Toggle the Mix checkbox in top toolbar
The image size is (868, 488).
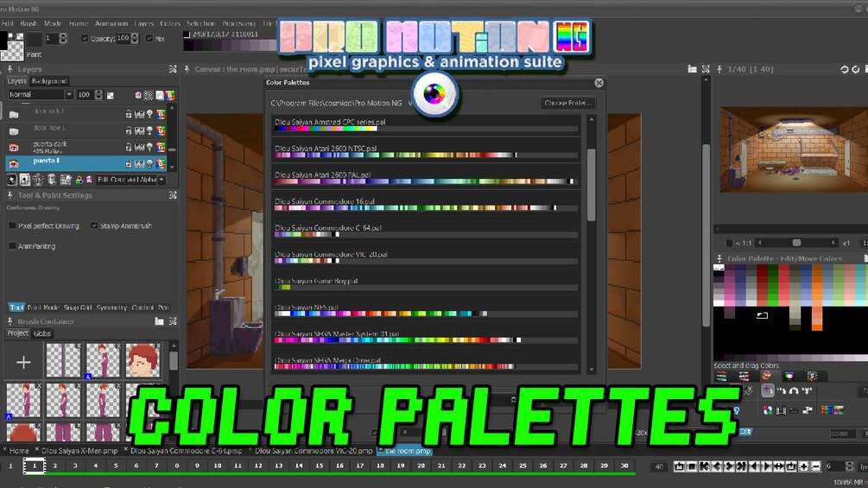pyautogui.click(x=149, y=38)
